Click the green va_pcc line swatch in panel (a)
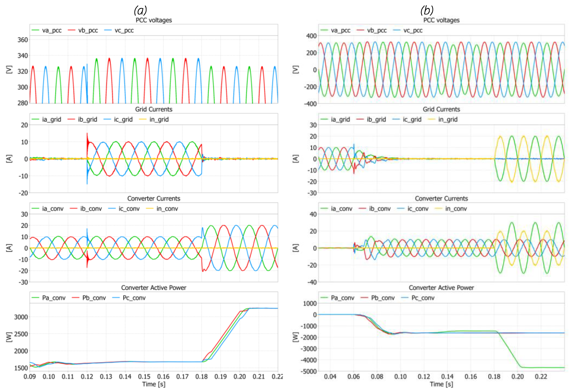Viewport: 571px width, 392px height. (x=35, y=30)
